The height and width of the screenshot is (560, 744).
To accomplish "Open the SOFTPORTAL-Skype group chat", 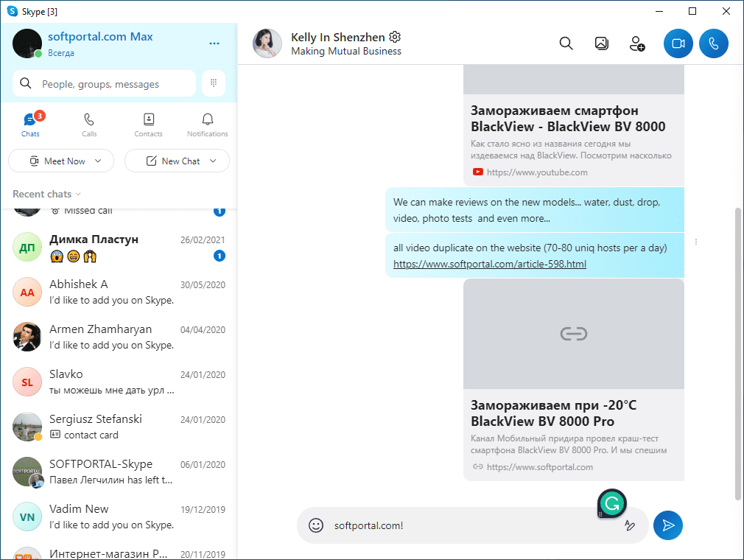I will (119, 472).
